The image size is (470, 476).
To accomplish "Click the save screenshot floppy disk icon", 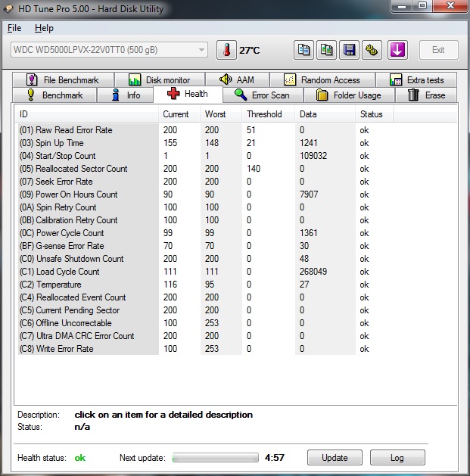I will (x=349, y=50).
